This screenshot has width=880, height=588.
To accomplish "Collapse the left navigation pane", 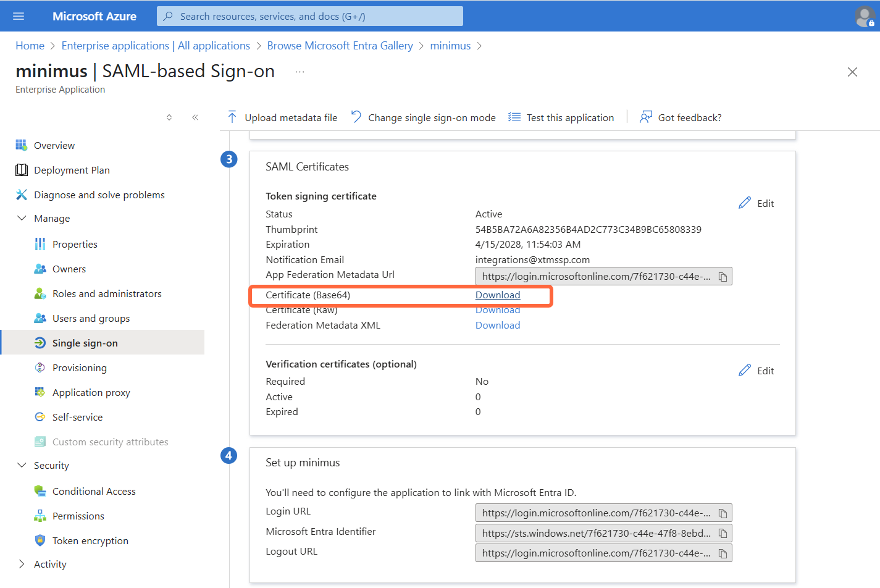I will tap(195, 117).
